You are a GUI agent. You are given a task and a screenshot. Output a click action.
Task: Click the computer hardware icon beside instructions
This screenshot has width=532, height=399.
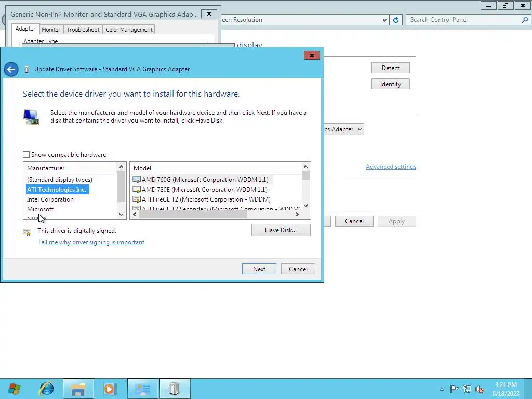coord(31,117)
